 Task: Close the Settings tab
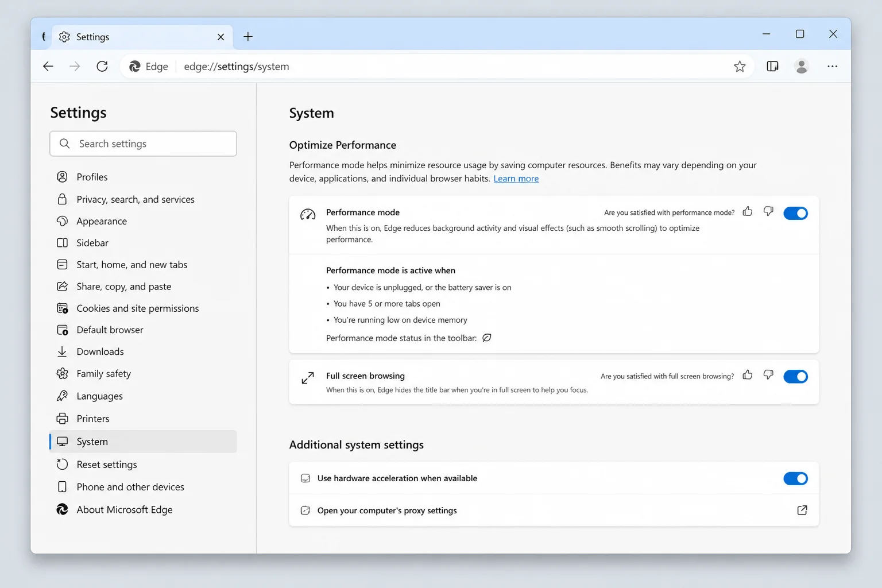pos(221,37)
